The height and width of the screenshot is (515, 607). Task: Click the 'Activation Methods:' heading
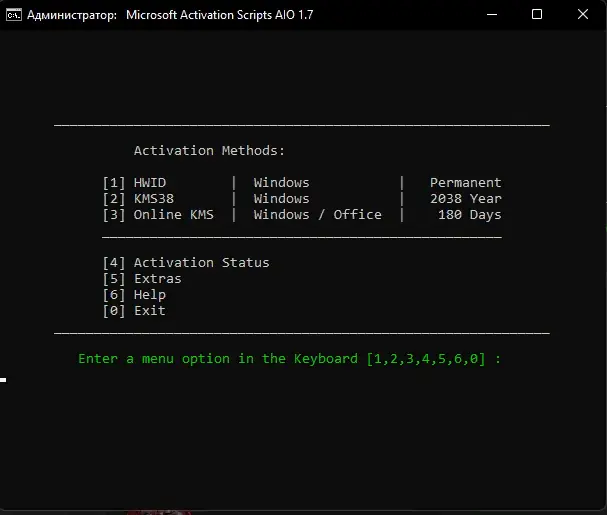pos(209,151)
